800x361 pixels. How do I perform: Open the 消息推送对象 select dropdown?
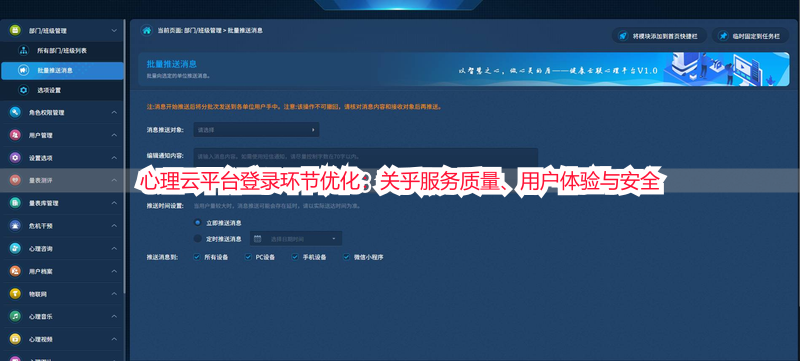coord(256,130)
